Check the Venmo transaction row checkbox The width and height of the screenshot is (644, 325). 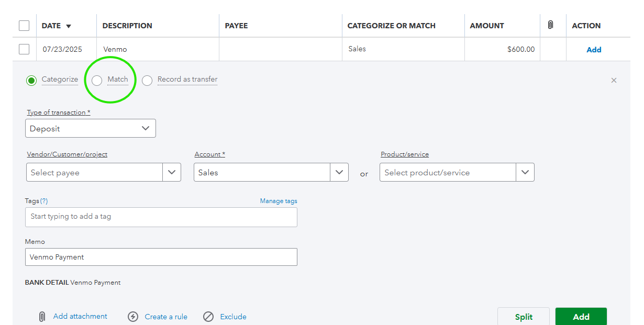click(x=24, y=49)
